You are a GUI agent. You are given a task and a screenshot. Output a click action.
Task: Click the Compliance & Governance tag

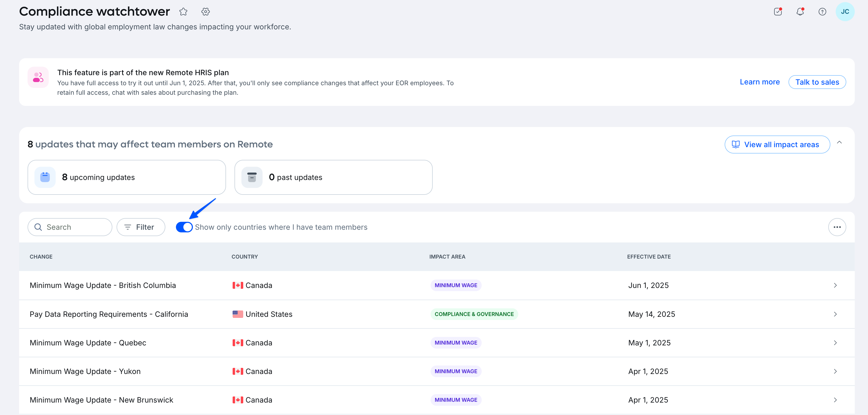(x=474, y=314)
